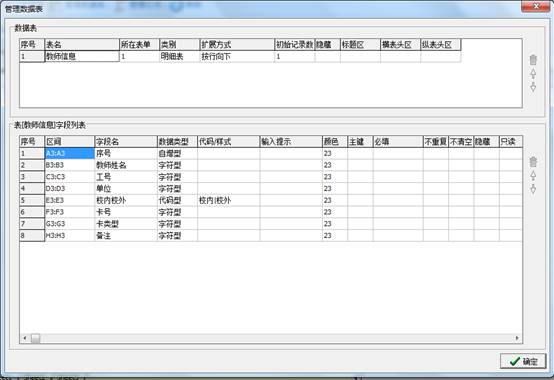Move field up with lower up-arrow
Screen dimensions: 554x380
click(533, 176)
